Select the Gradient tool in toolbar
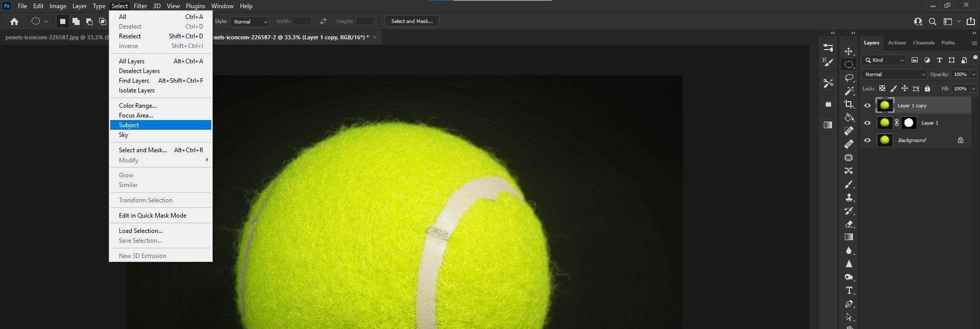This screenshot has width=980, height=329. click(x=849, y=237)
